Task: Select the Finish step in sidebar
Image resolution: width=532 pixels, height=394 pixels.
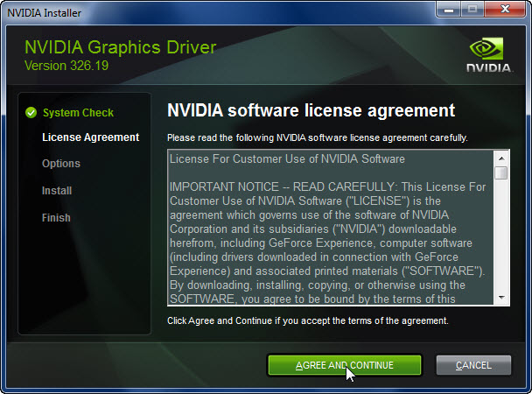Action: (x=56, y=217)
